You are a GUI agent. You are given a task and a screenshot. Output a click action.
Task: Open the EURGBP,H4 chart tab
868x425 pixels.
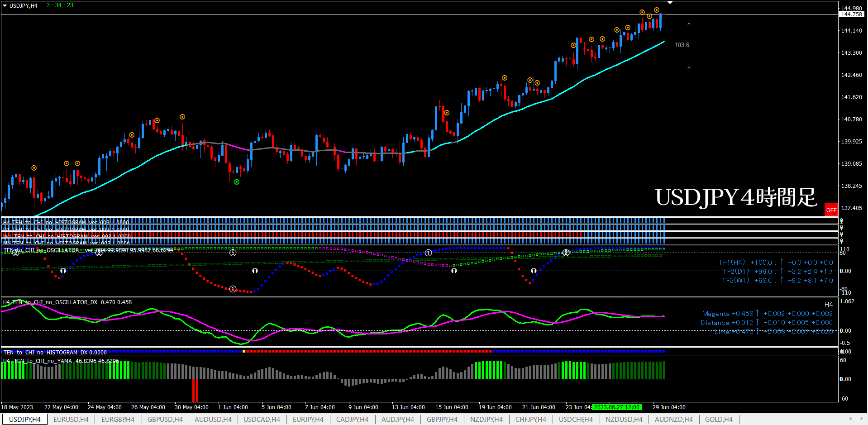click(118, 420)
